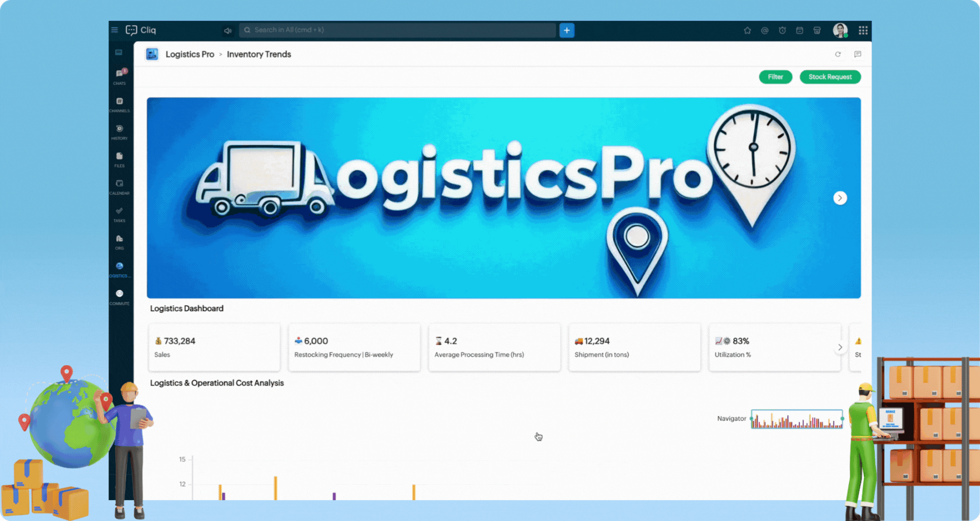Image resolution: width=980 pixels, height=521 pixels.
Task: Open Files in the sidebar
Action: pyautogui.click(x=120, y=160)
